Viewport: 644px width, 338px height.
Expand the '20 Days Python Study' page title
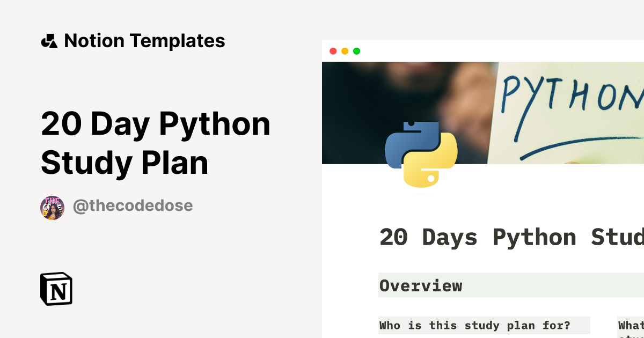tap(510, 237)
